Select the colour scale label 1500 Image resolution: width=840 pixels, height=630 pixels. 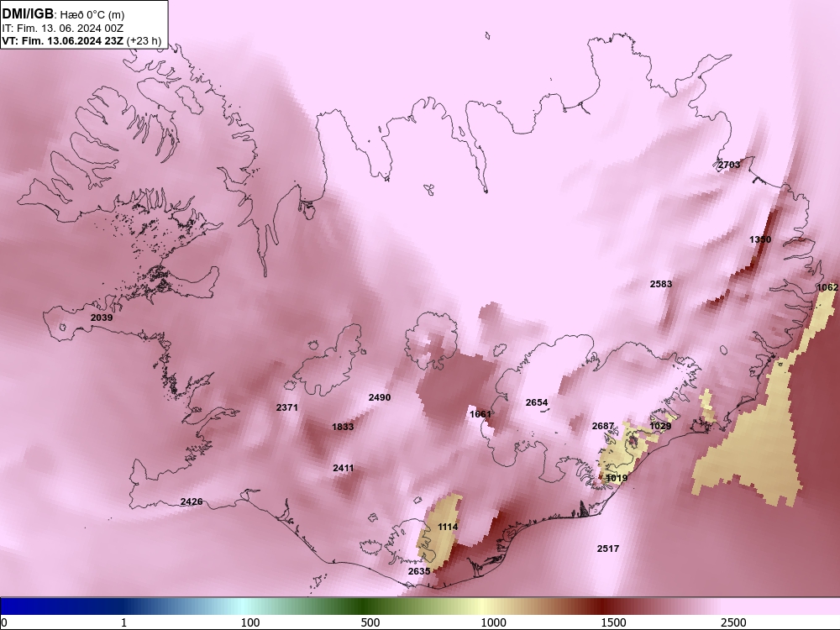[613, 622]
